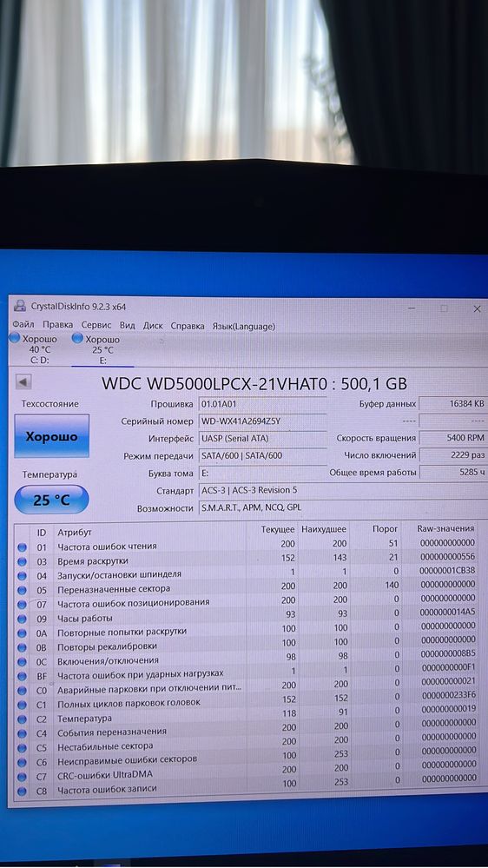Click the raw value 00000001CB38
The width and height of the screenshot is (488, 868).
[x=447, y=570]
